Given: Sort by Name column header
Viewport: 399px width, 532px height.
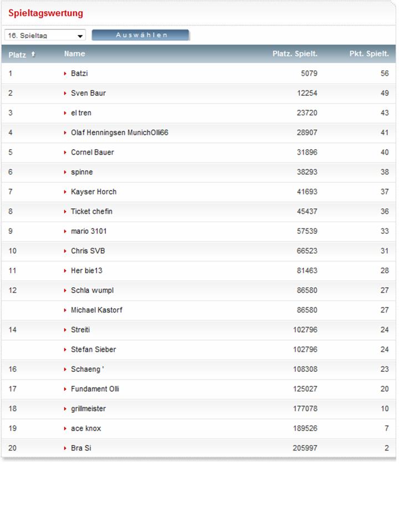Looking at the screenshot, I should [x=75, y=54].
